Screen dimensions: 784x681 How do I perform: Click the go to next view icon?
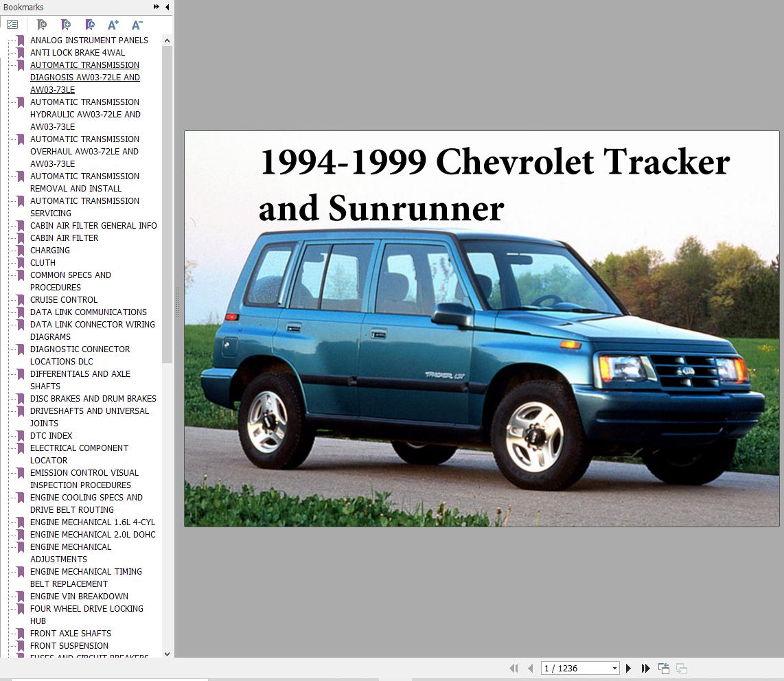point(682,668)
